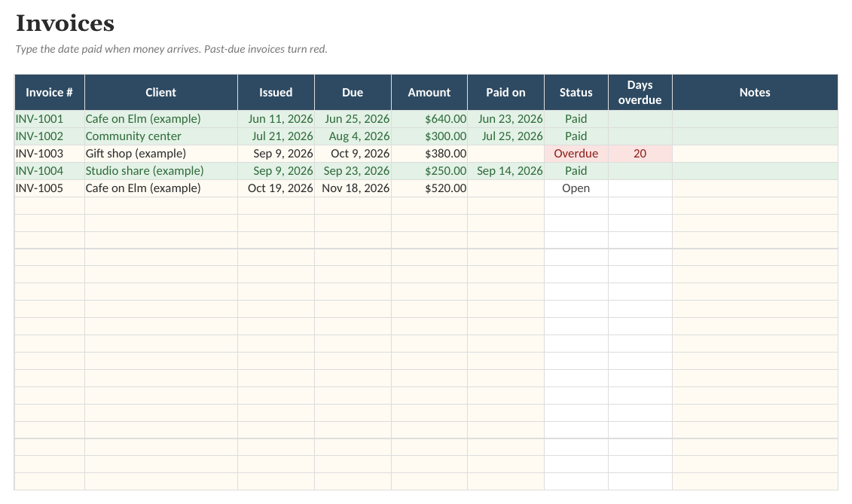
Task: Select the Paid on column header
Action: (506, 93)
